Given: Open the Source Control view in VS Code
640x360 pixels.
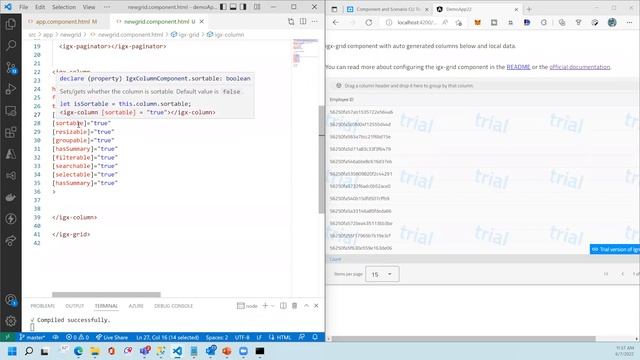Looking at the screenshot, I should pos(11,67).
